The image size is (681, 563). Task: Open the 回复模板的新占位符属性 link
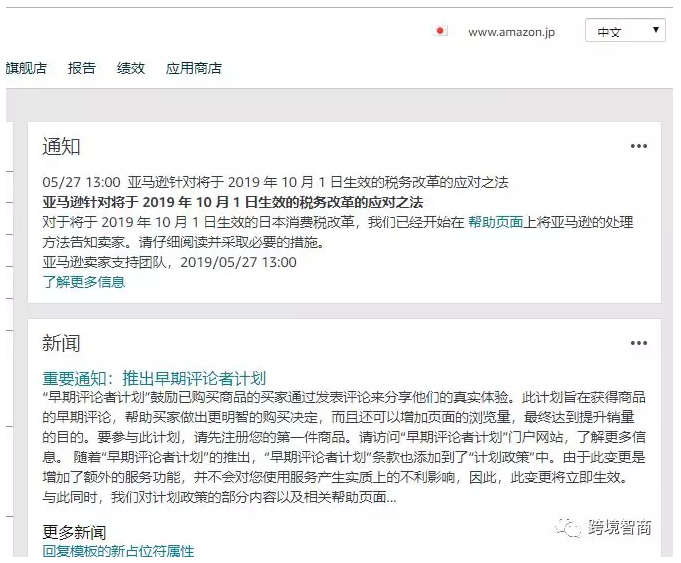pyautogui.click(x=118, y=551)
